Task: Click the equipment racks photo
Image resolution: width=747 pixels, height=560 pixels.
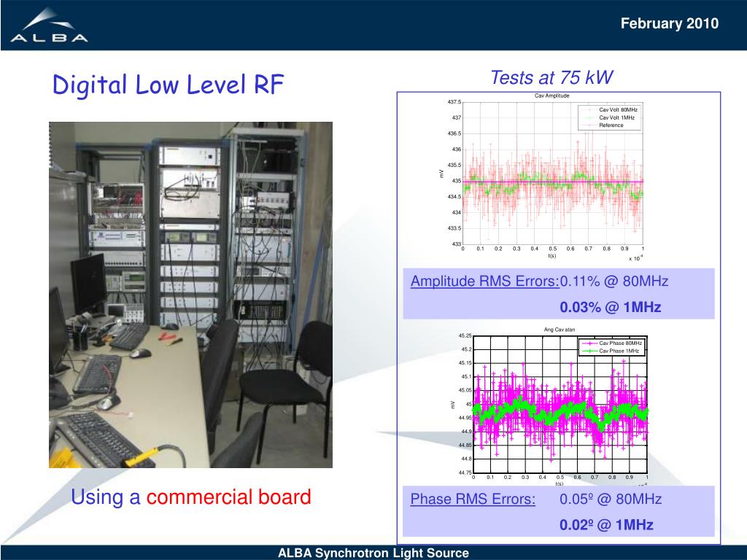Action: tap(190, 295)
